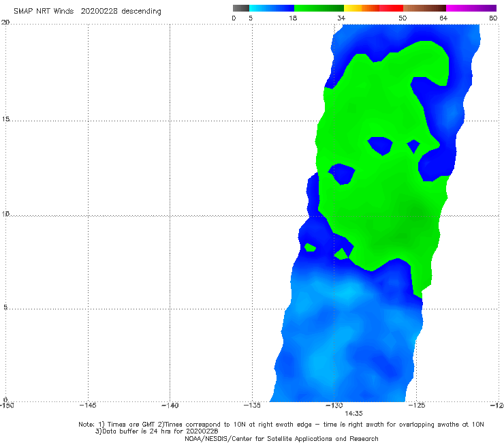
Task: Click the longitude axis label '-145'
Action: pos(88,406)
